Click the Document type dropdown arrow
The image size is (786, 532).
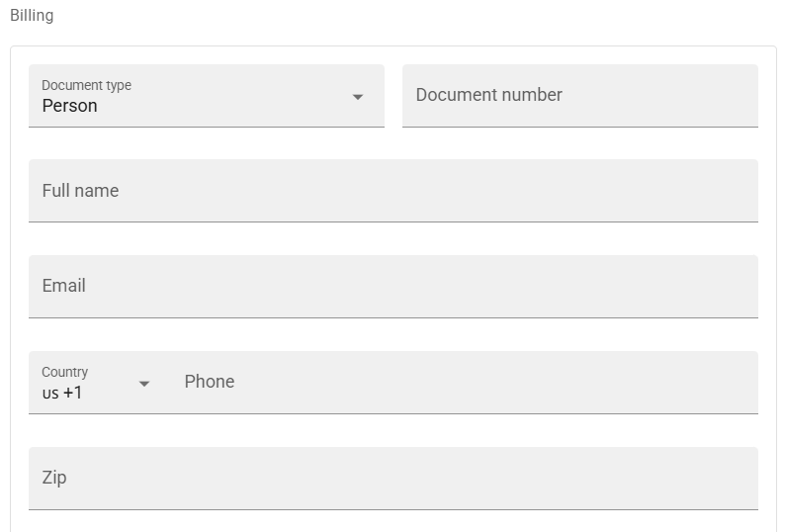click(358, 97)
